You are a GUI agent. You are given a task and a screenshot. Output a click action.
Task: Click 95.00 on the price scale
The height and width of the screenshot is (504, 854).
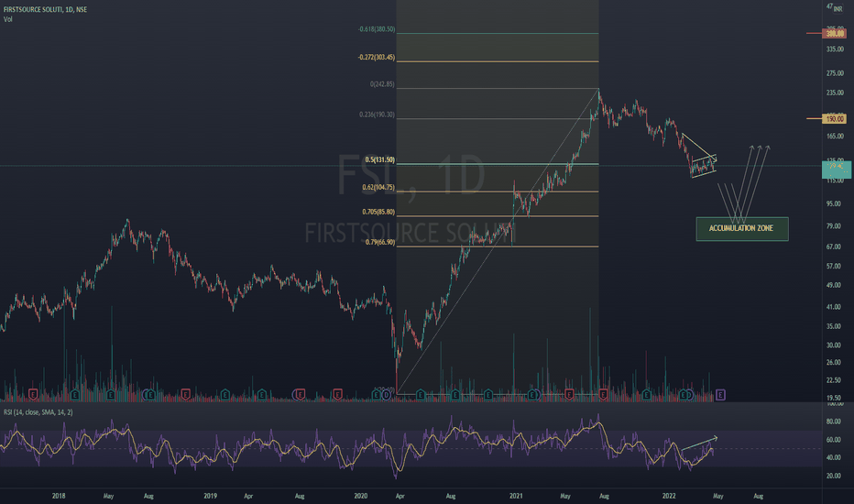[835, 203]
